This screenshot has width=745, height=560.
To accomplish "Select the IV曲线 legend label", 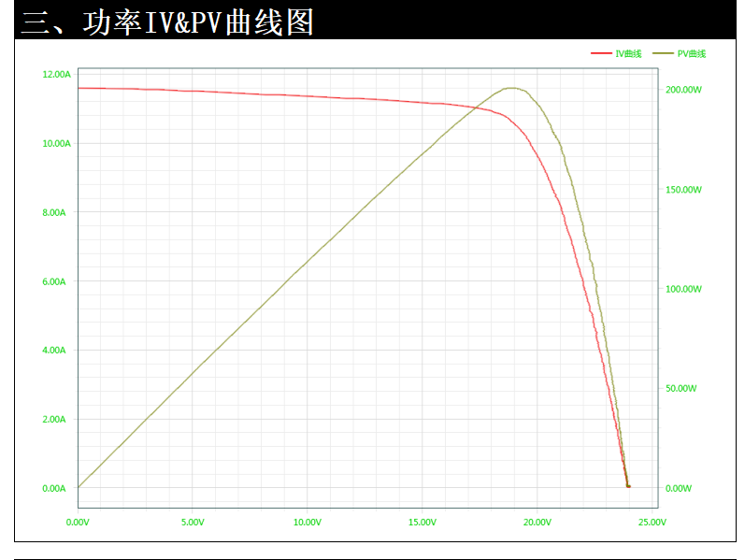I will pyautogui.click(x=628, y=53).
